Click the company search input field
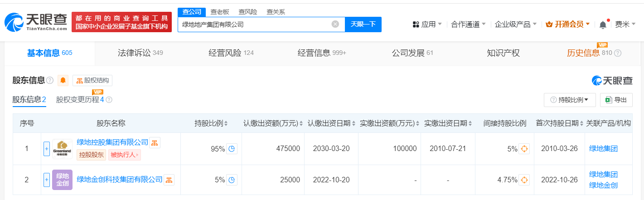The width and height of the screenshot is (644, 200). pyautogui.click(x=254, y=24)
